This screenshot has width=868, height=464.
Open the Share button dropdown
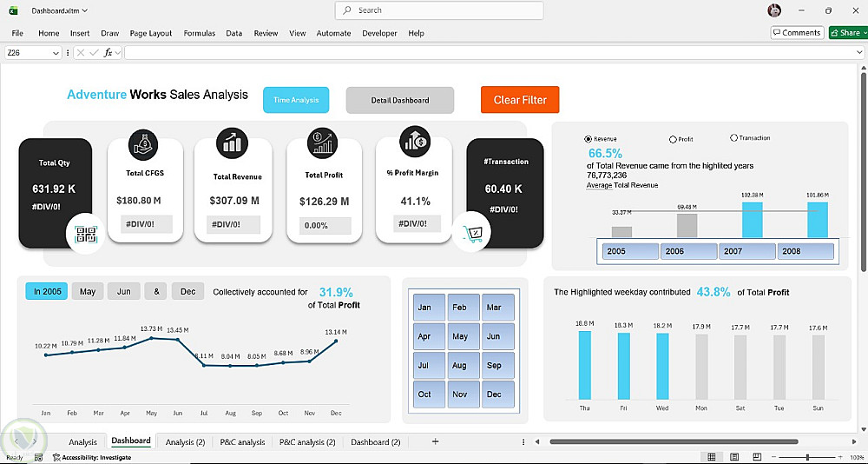(x=865, y=33)
